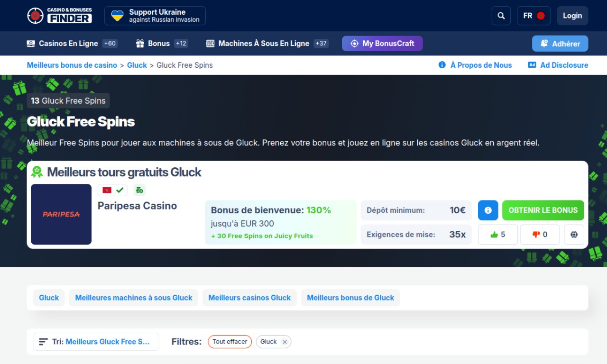The width and height of the screenshot is (607, 364).
Task: Go to the Gluck breadcrumb link
Action: coord(137,65)
